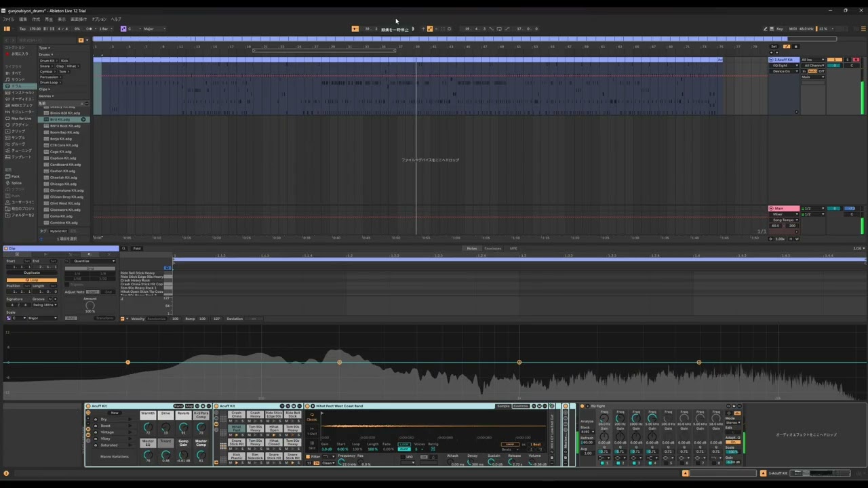Screen dimensions: 868x488
Task: Toggle the automation lock icon
Action: coord(795,46)
